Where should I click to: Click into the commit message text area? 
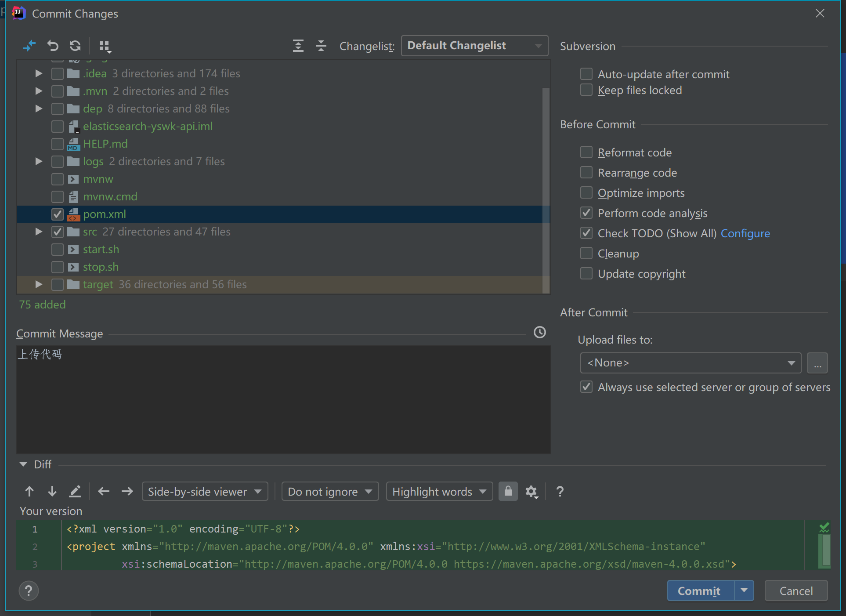click(x=283, y=399)
